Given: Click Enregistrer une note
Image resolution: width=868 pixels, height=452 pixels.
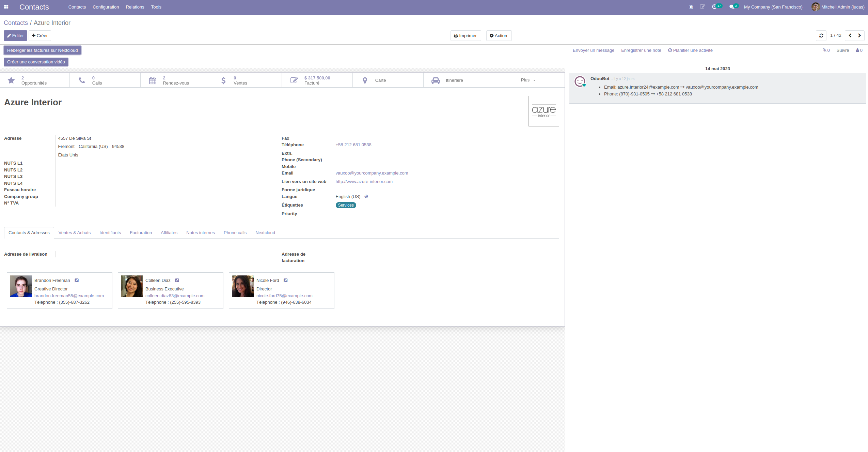Looking at the screenshot, I should 641,50.
